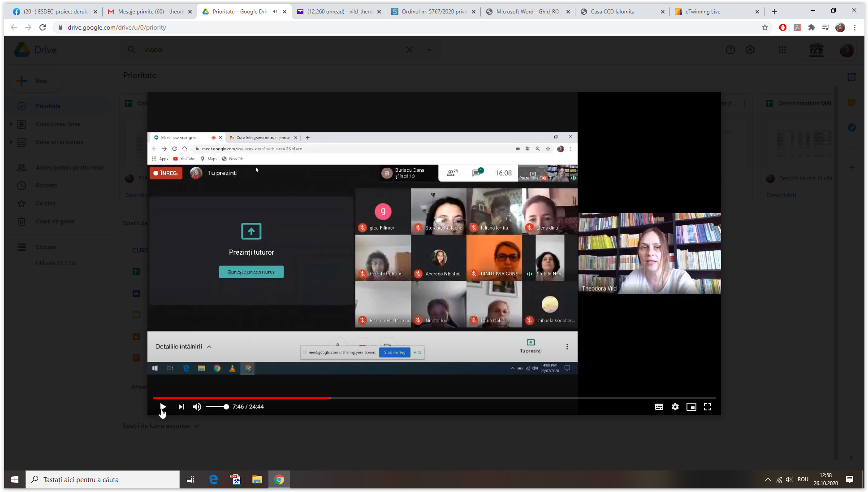Image resolution: width=868 pixels, height=492 pixels.
Task: Switch to Yahoo mail unread tab
Action: [x=339, y=12]
